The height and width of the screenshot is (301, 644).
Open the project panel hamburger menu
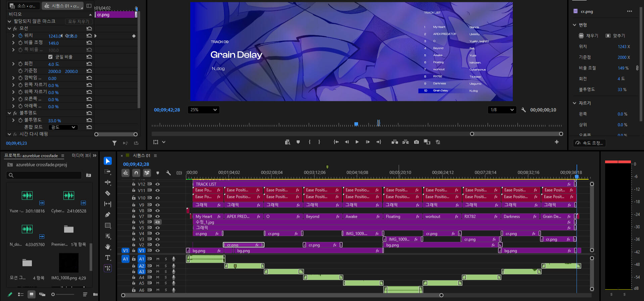click(x=63, y=156)
